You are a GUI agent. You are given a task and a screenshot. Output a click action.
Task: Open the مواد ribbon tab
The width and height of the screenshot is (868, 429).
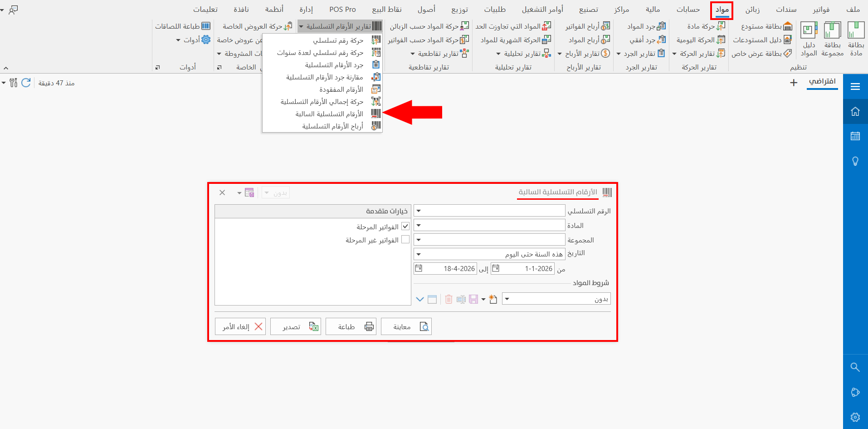tap(722, 10)
